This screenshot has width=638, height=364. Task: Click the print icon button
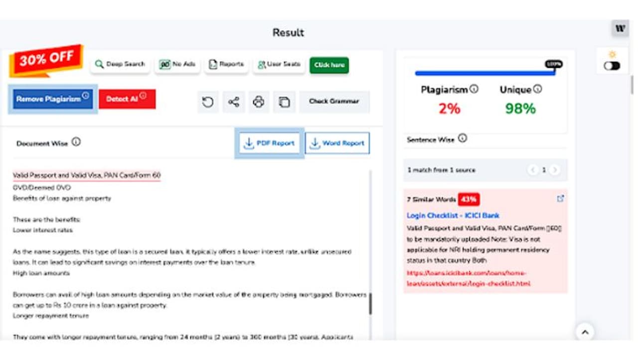click(x=258, y=102)
